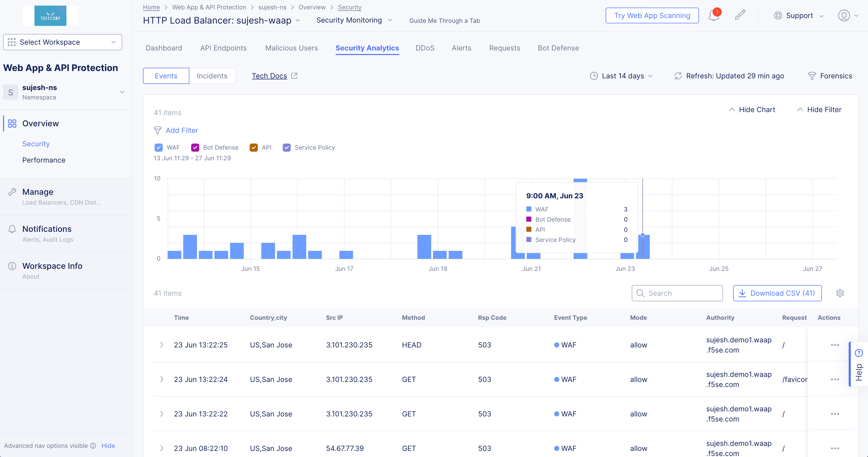Click the chart timeline marker dot on Jun 23

click(643, 235)
